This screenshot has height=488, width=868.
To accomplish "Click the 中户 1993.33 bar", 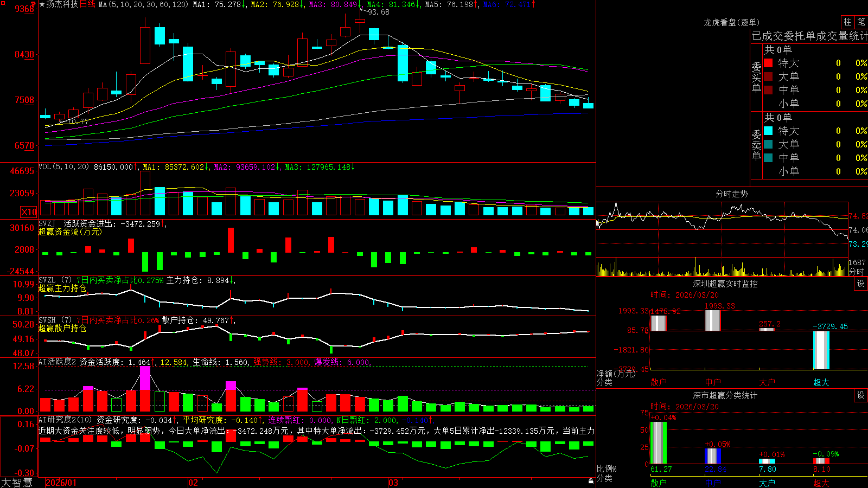I will pyautogui.click(x=713, y=320).
